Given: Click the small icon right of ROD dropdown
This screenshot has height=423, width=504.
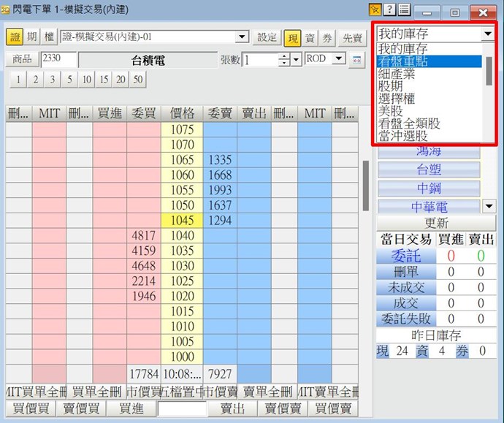Looking at the screenshot, I should pyautogui.click(x=357, y=60).
